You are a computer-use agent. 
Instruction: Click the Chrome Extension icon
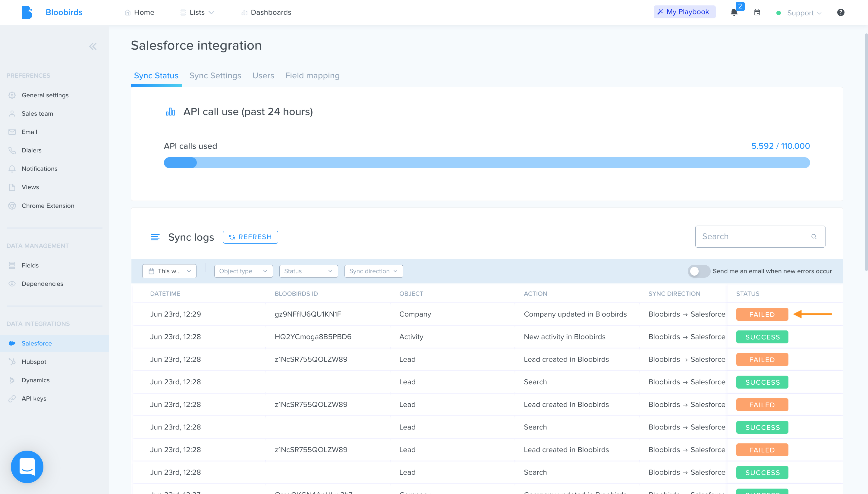coord(12,206)
